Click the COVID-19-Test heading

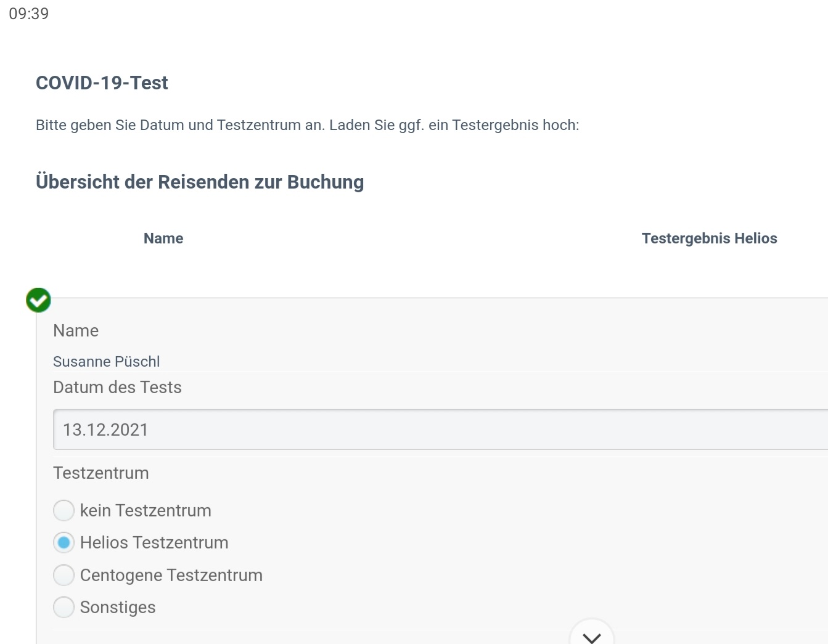point(102,83)
